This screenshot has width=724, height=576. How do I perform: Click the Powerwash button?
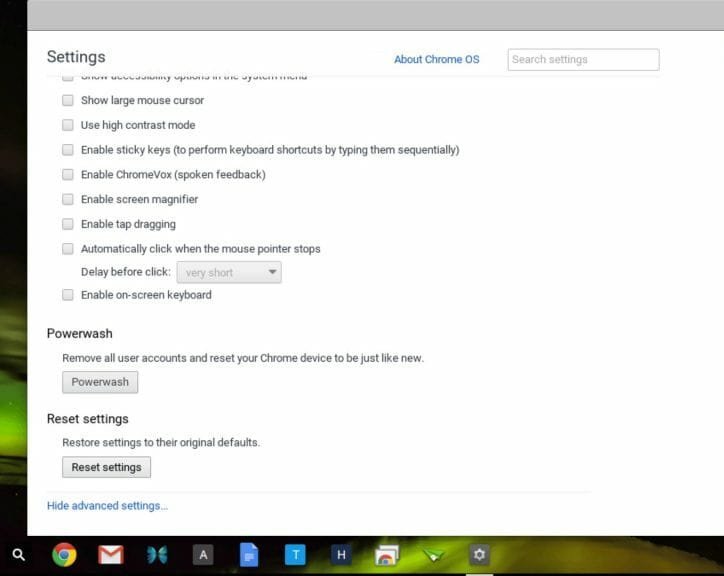point(100,382)
